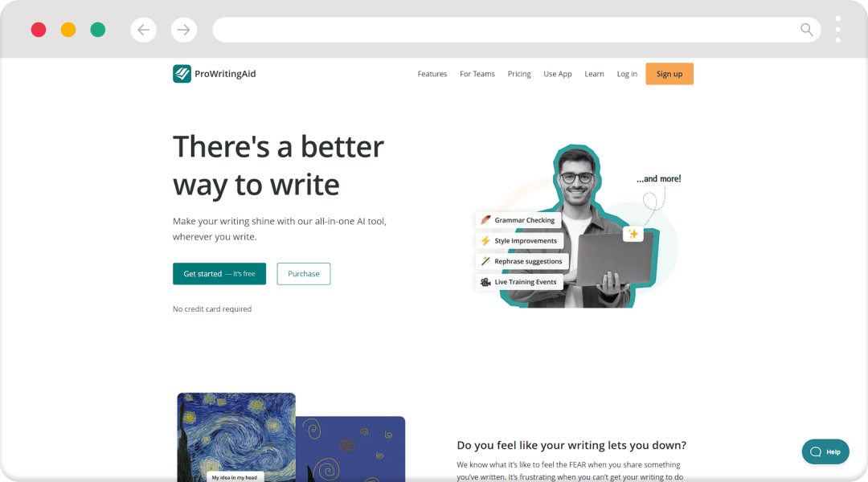Go back with the browser arrow
This screenshot has height=482, width=868.
(143, 30)
